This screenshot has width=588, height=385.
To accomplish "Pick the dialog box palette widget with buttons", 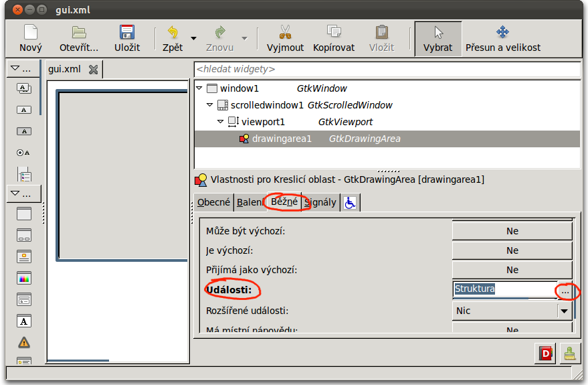I will pyautogui.click(x=23, y=235).
